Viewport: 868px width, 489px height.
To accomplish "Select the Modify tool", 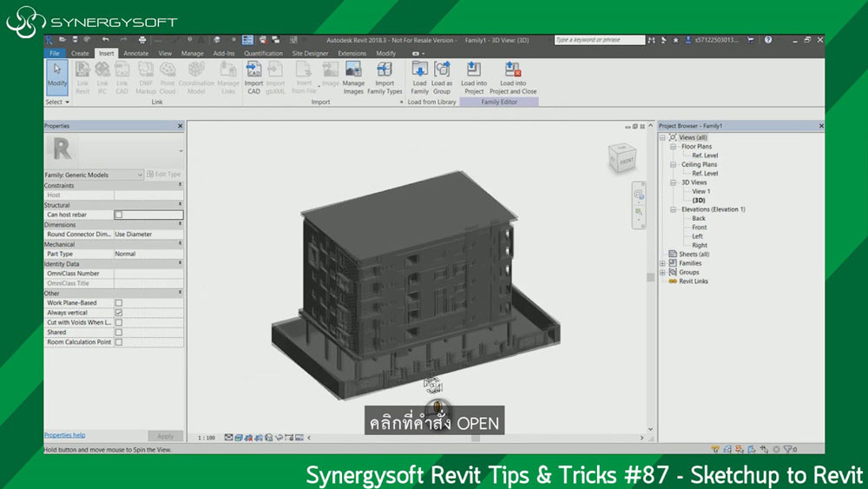I will 56,77.
